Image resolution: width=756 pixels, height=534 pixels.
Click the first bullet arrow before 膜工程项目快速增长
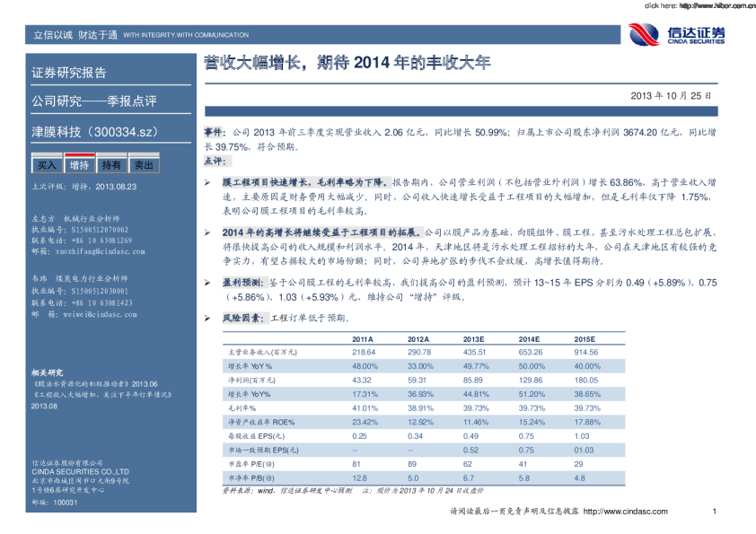coord(207,181)
